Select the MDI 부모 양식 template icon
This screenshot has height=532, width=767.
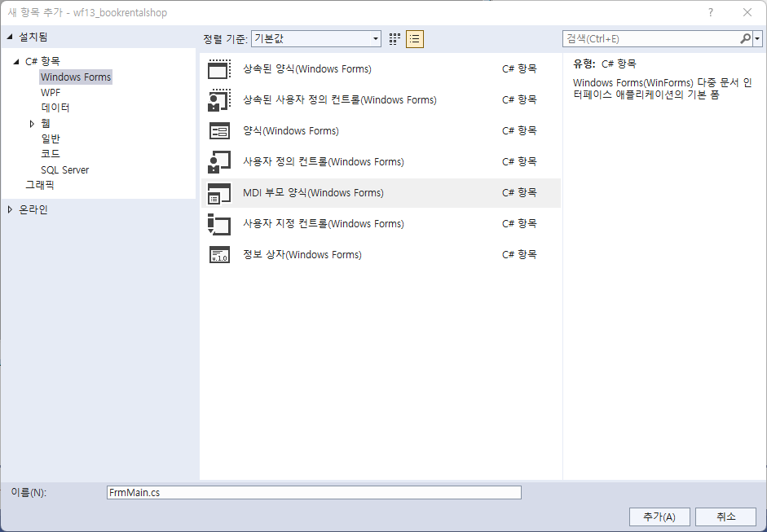click(219, 193)
